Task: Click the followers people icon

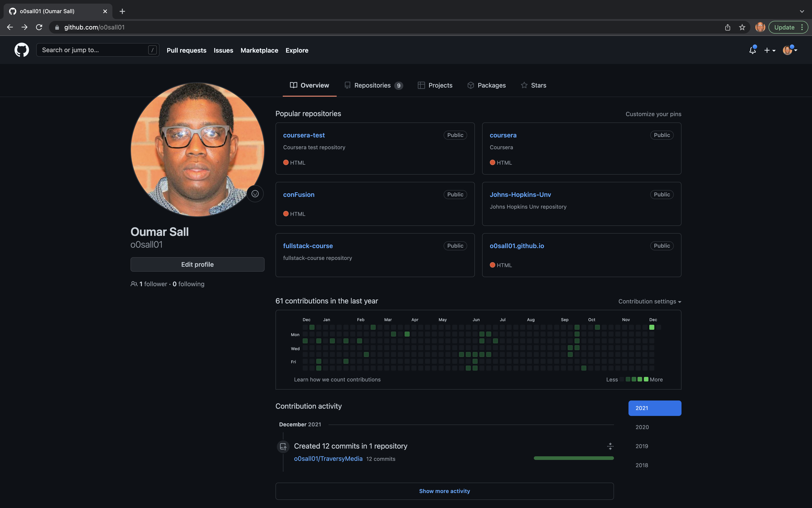Action: tap(134, 284)
